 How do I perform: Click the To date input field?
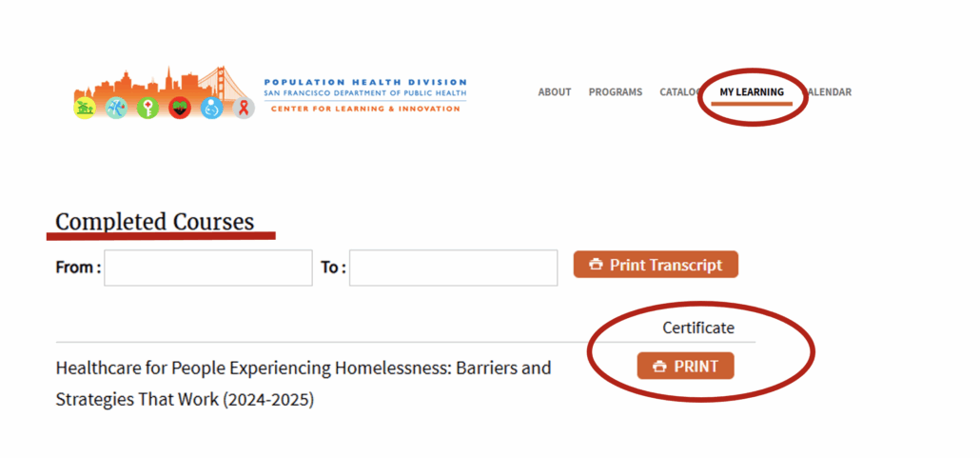[x=454, y=268]
